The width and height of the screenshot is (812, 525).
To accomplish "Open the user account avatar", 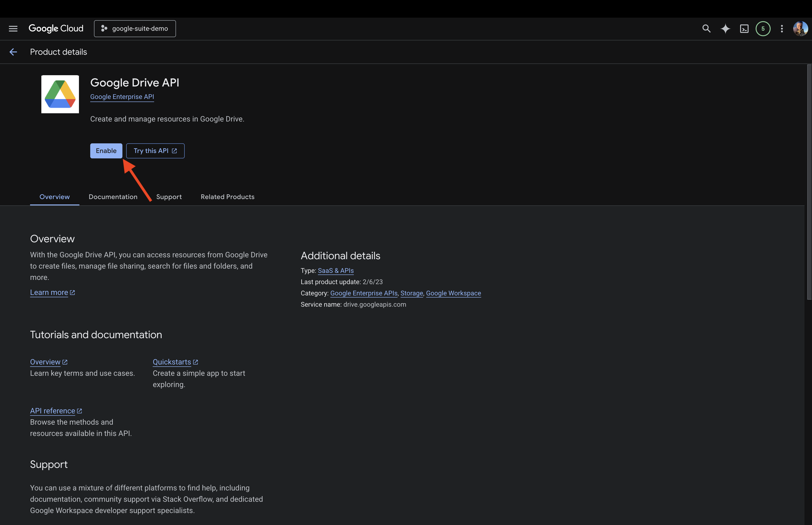I will pos(800,29).
